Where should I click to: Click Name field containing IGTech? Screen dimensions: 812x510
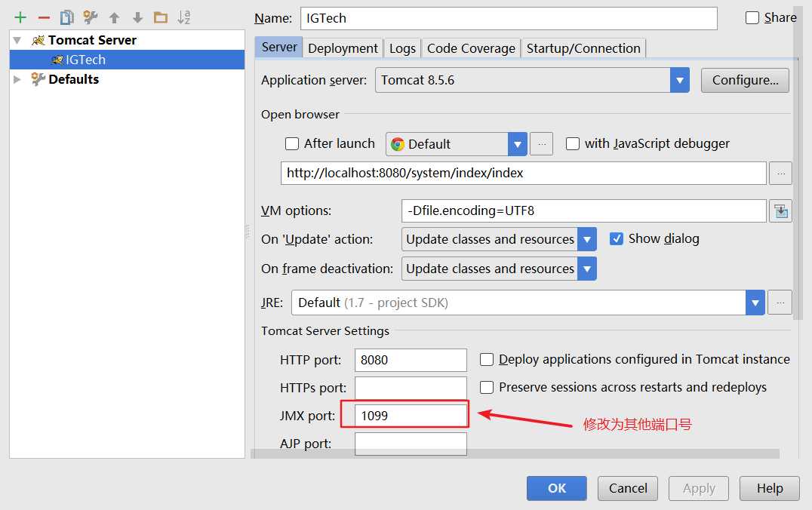pos(509,19)
